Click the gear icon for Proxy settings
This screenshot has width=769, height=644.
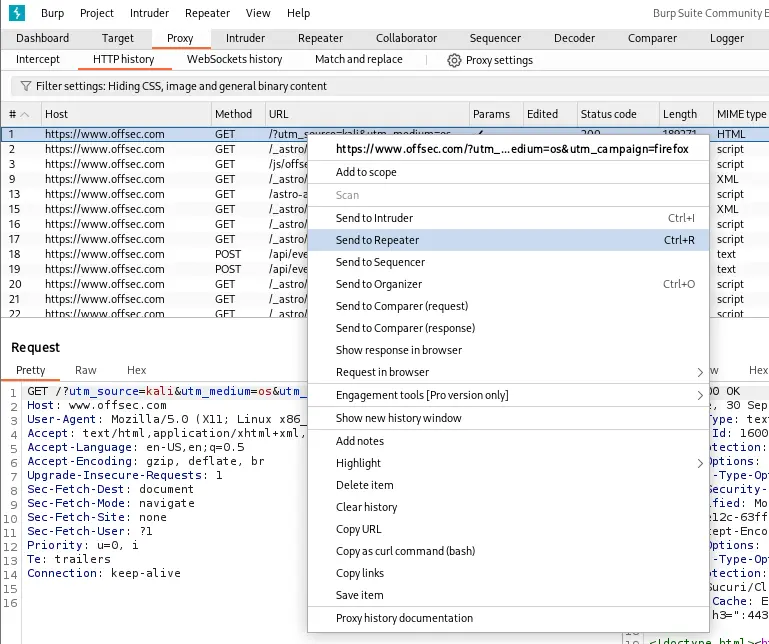point(454,60)
